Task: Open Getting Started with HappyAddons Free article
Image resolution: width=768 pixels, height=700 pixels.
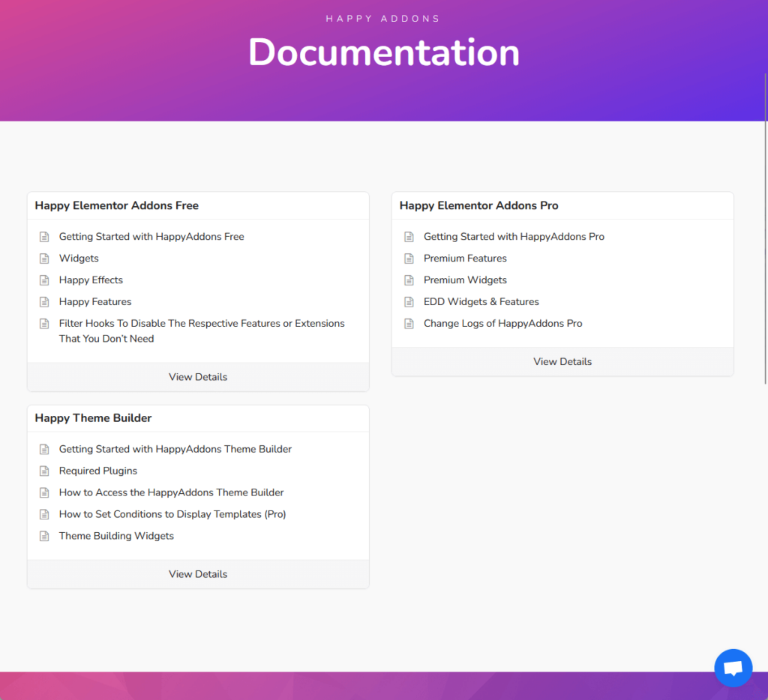Action: click(x=151, y=236)
